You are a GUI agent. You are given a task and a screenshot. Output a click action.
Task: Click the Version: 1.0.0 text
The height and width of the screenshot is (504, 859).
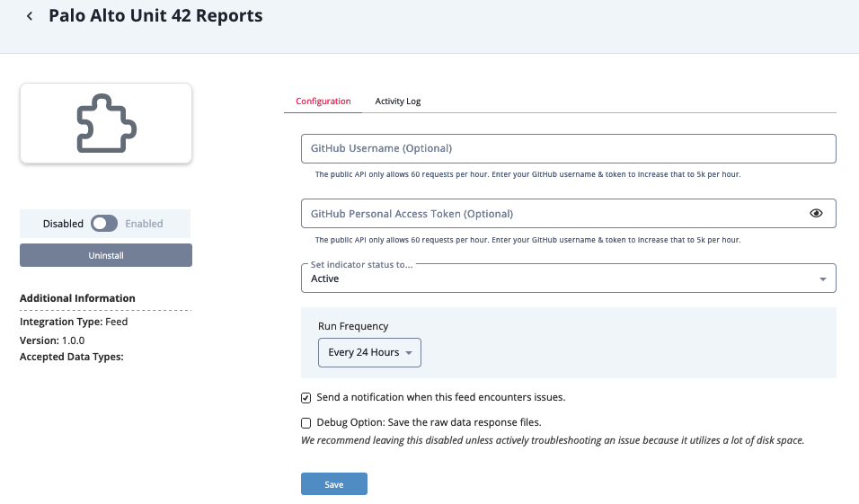pyautogui.click(x=52, y=340)
